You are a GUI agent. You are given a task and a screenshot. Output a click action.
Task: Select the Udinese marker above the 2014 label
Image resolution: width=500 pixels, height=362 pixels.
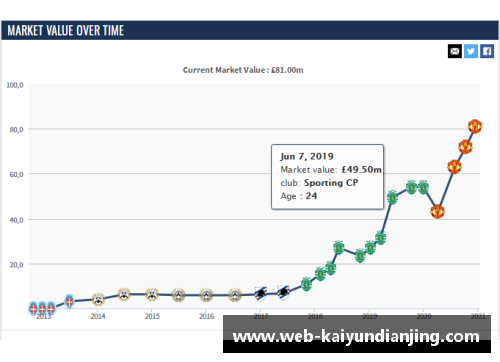98,299
